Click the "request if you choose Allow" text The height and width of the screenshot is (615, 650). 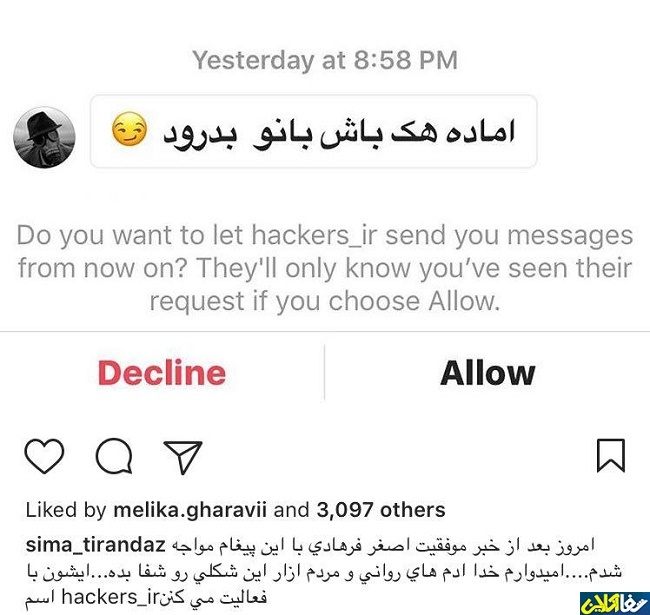coord(325,301)
